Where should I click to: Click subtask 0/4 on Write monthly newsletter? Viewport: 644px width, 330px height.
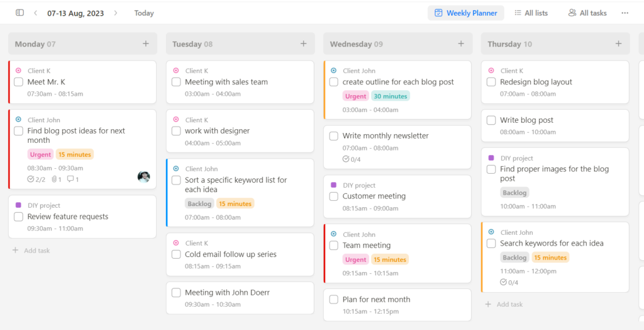point(352,159)
